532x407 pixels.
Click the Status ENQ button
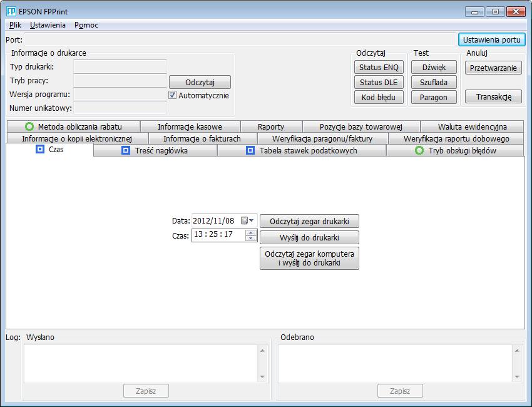379,67
